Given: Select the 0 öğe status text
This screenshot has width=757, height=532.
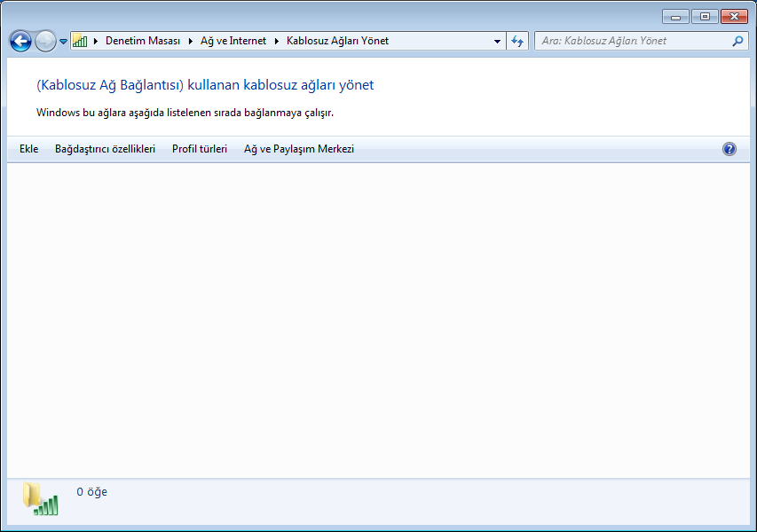Looking at the screenshot, I should (91, 492).
